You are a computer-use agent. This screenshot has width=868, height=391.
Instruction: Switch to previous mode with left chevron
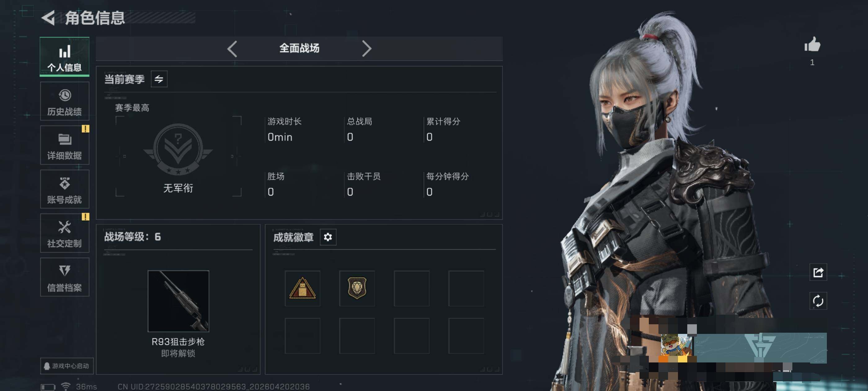pos(232,49)
